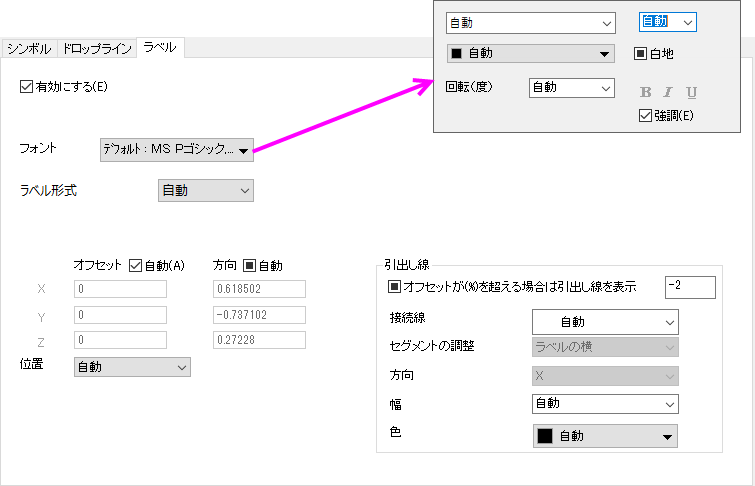Click direction field showing 0.618502
Screen dimensions: 755x486
pos(259,289)
